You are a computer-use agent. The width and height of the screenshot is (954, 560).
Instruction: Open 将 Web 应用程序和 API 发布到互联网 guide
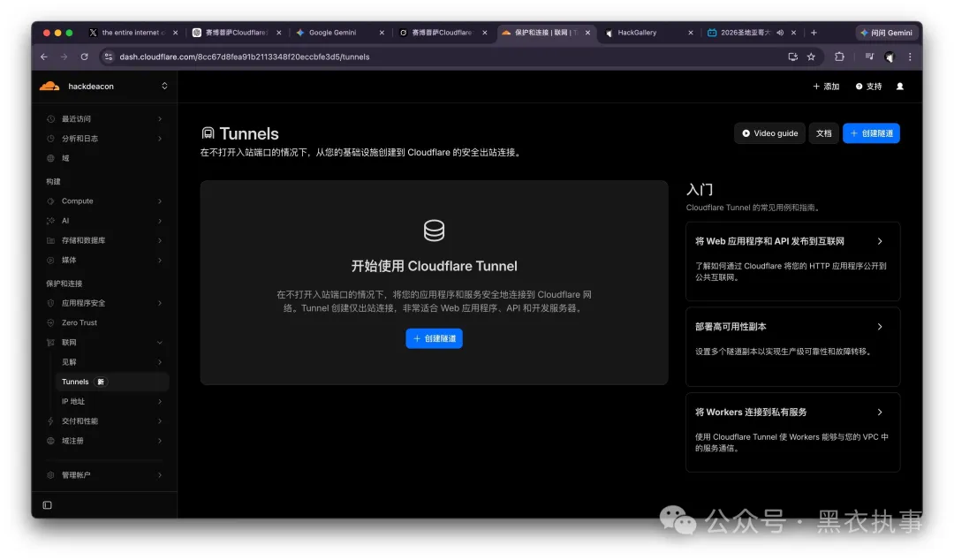[x=792, y=261]
